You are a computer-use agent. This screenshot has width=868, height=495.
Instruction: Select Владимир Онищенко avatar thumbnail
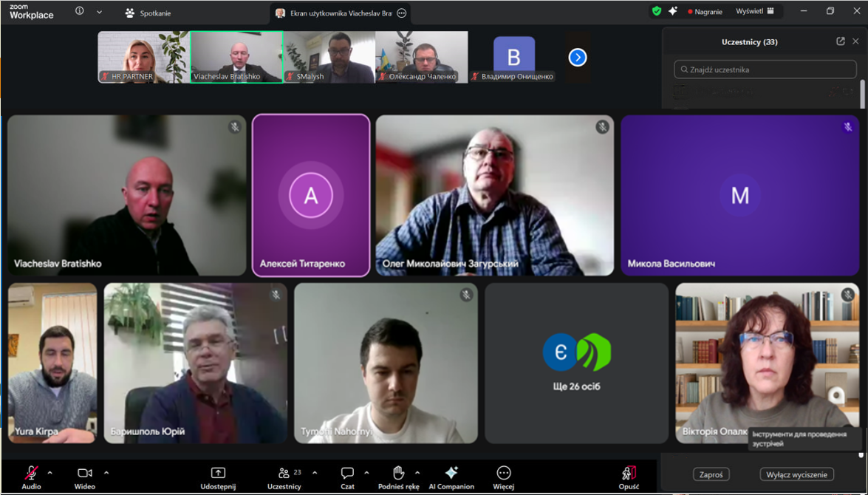point(513,57)
